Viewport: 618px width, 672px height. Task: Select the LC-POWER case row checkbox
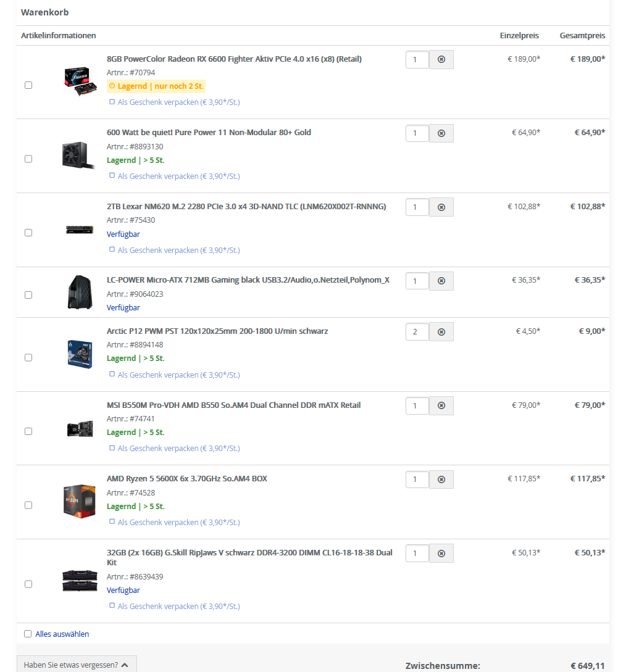pos(28,295)
